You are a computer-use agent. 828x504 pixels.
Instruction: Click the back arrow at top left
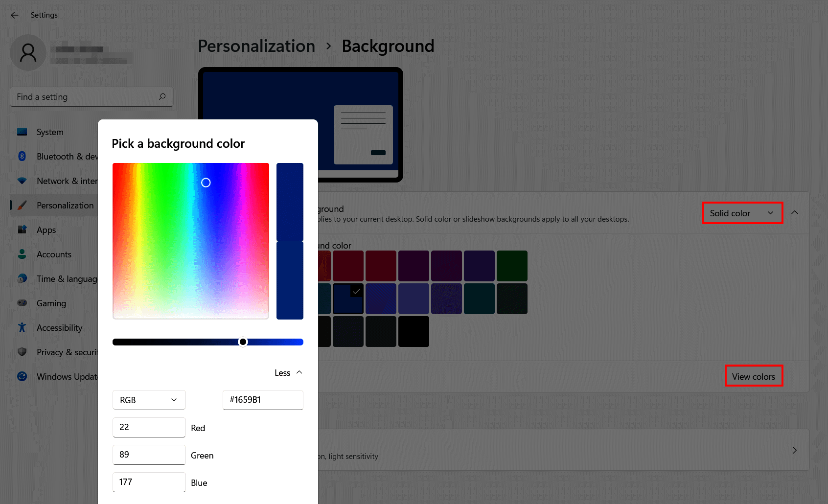tap(14, 15)
